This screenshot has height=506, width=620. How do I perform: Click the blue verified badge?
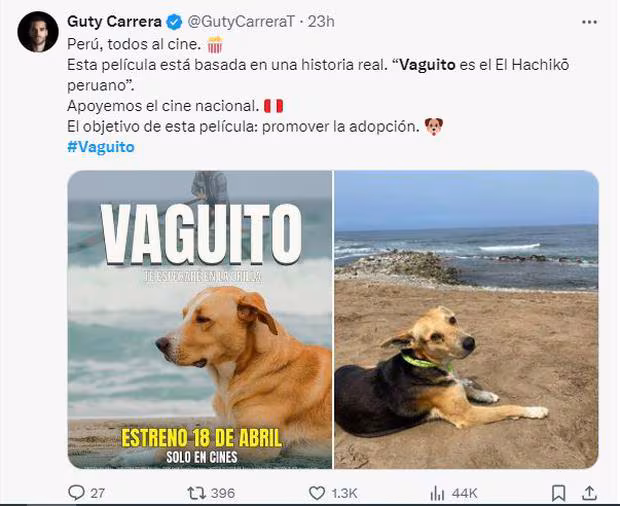click(x=174, y=22)
